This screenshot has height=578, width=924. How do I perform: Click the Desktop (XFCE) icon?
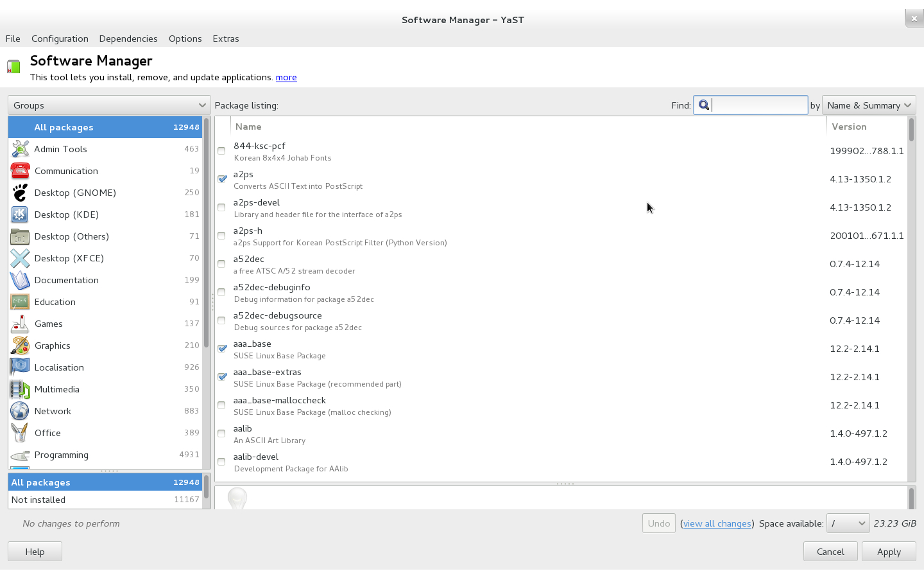[x=20, y=258]
